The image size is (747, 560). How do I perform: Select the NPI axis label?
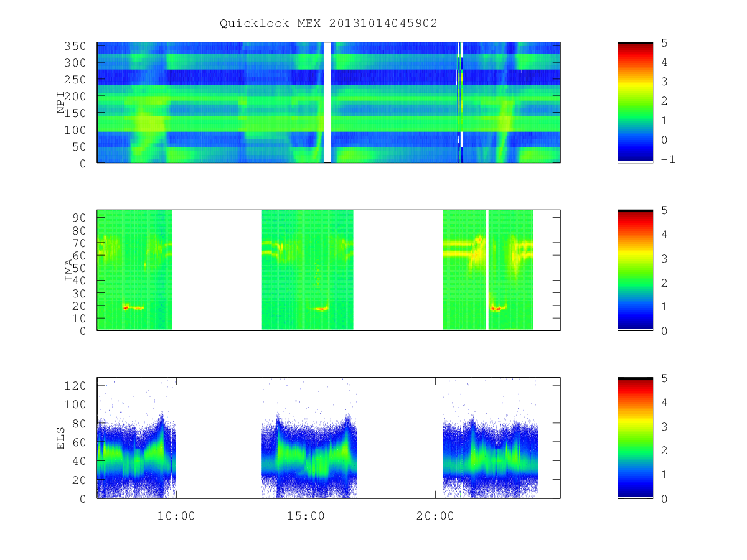coord(61,103)
